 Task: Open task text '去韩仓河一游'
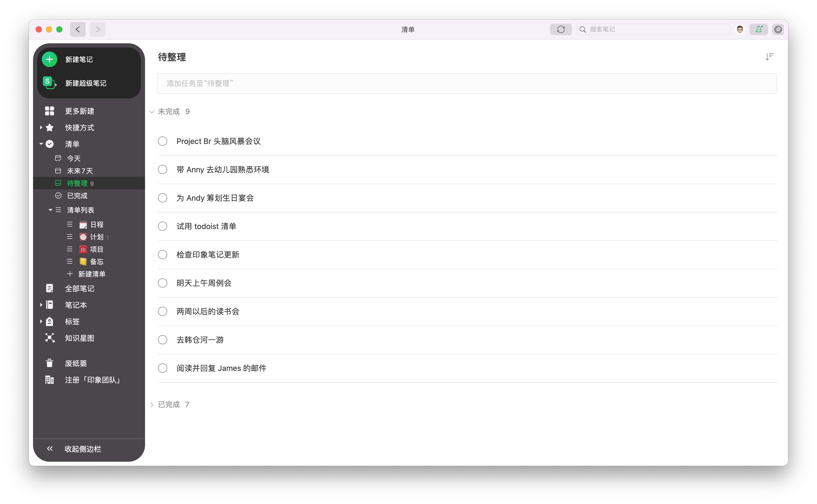pyautogui.click(x=200, y=340)
